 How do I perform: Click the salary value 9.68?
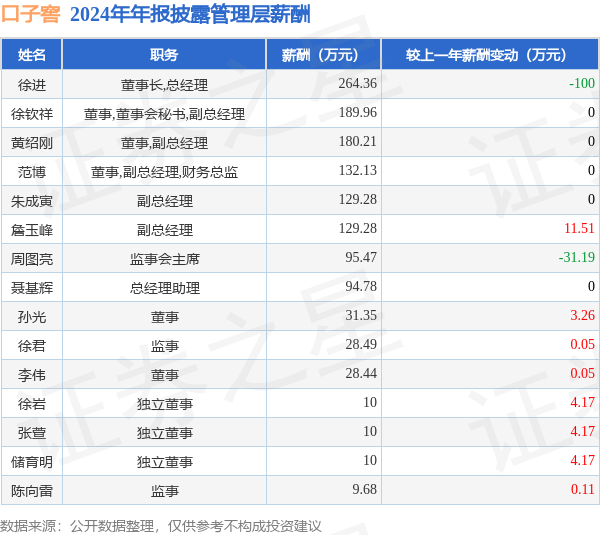pyautogui.click(x=364, y=490)
